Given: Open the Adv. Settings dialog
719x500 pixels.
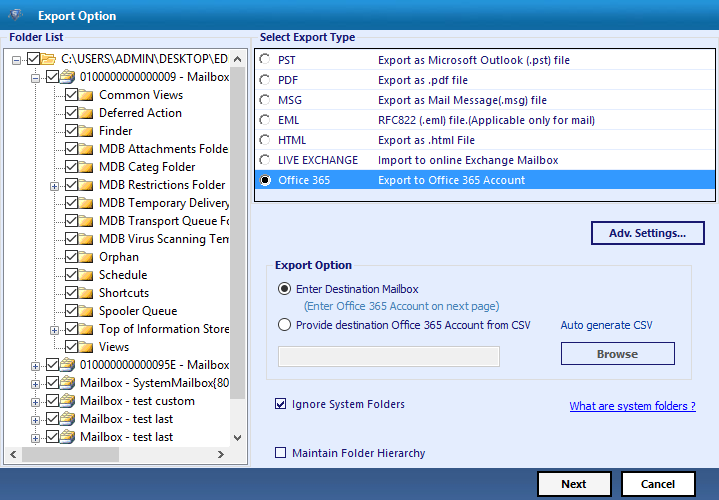Looking at the screenshot, I should tap(647, 233).
